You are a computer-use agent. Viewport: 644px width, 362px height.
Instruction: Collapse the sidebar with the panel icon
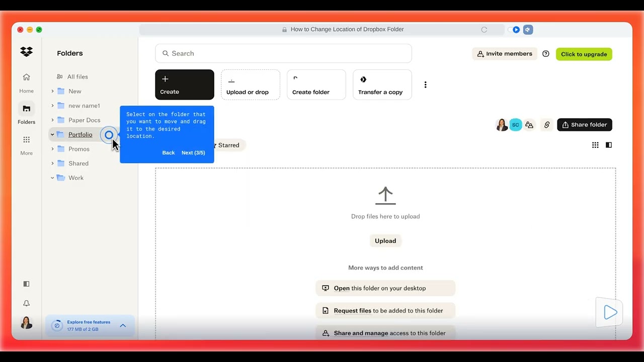pos(26,284)
